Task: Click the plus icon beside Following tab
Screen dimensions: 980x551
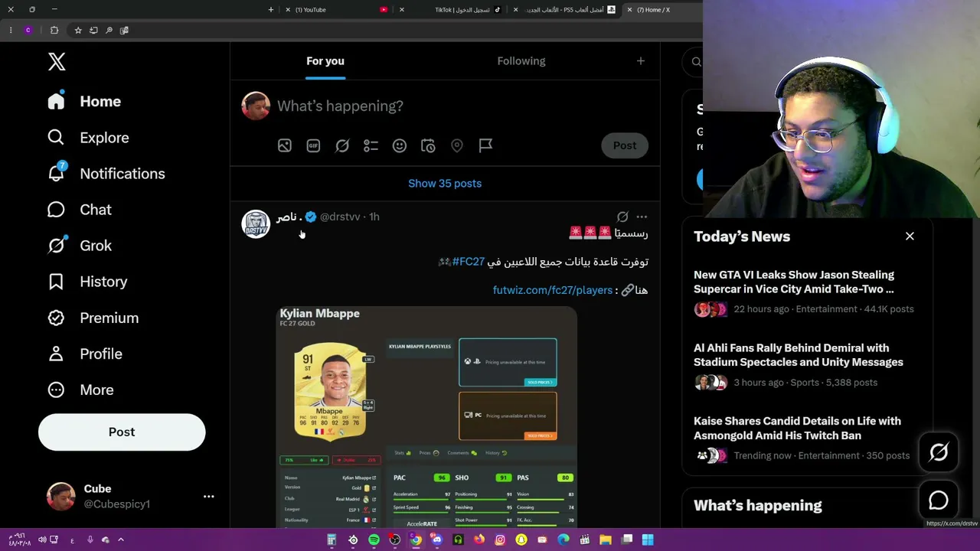Action: click(641, 61)
